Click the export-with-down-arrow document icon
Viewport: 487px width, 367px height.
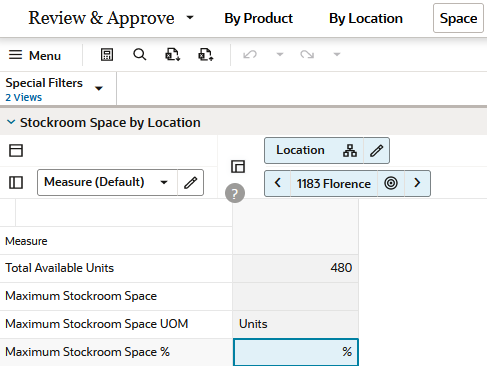tap(173, 54)
